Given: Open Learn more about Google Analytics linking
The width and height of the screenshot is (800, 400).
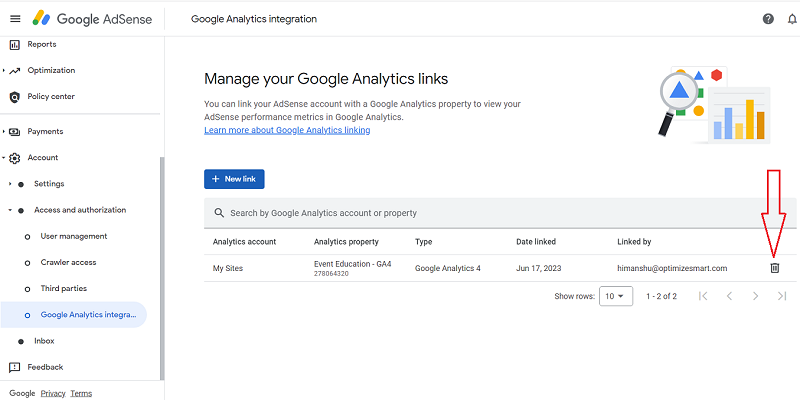Looking at the screenshot, I should [x=287, y=130].
